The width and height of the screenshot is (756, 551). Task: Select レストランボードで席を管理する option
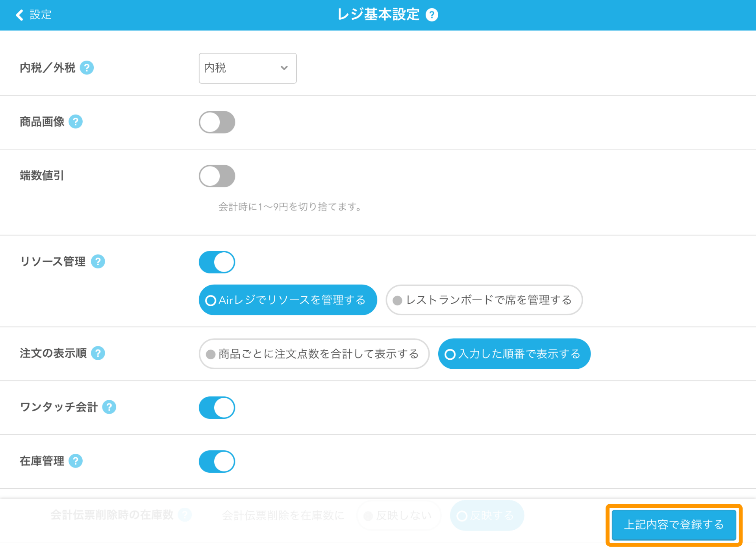pos(484,300)
